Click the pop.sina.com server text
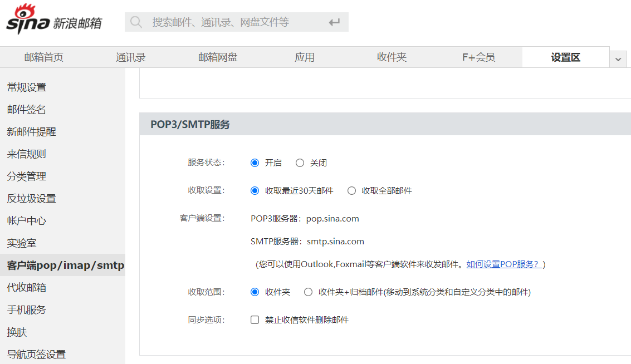631x364 pixels. [332, 219]
